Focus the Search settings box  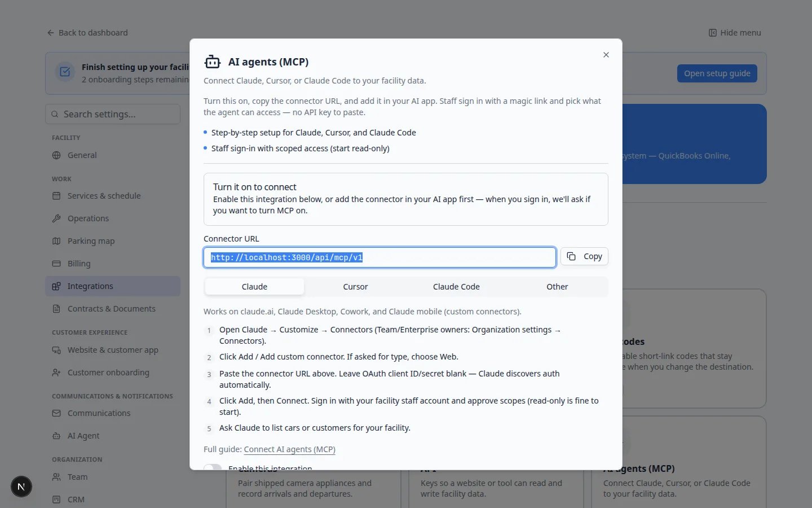point(113,114)
